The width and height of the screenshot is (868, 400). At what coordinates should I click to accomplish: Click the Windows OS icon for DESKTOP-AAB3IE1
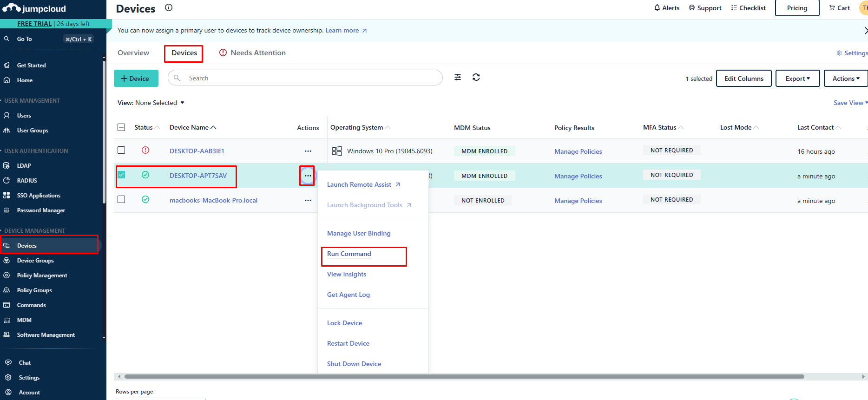point(337,151)
